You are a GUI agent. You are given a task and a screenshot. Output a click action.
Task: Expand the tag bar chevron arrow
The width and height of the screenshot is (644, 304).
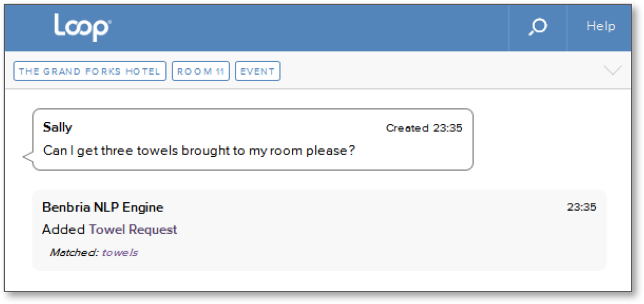coord(612,71)
